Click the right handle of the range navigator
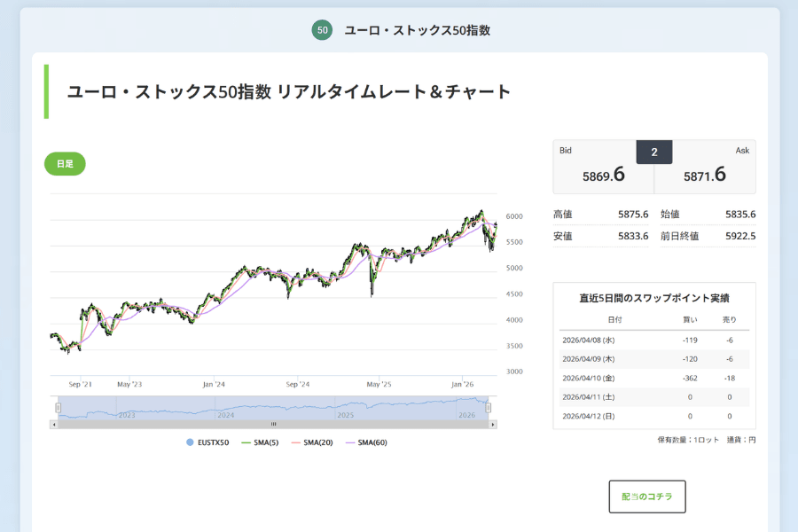The width and height of the screenshot is (798, 532). (x=487, y=409)
